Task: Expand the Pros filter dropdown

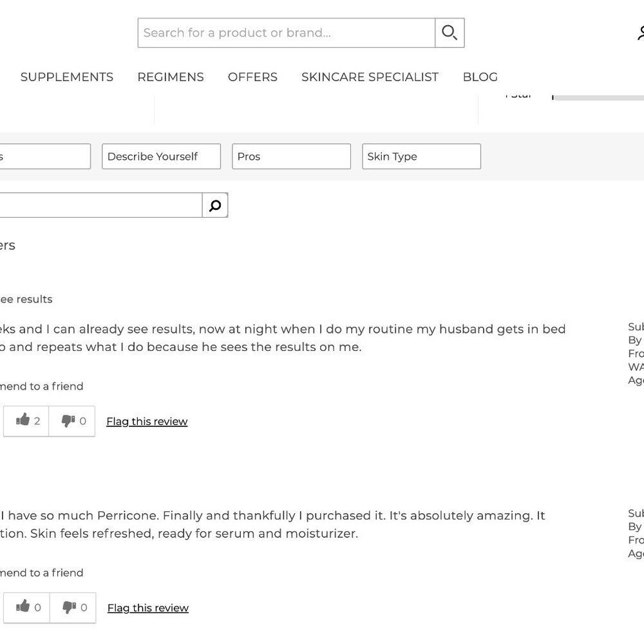Action: 291,156
